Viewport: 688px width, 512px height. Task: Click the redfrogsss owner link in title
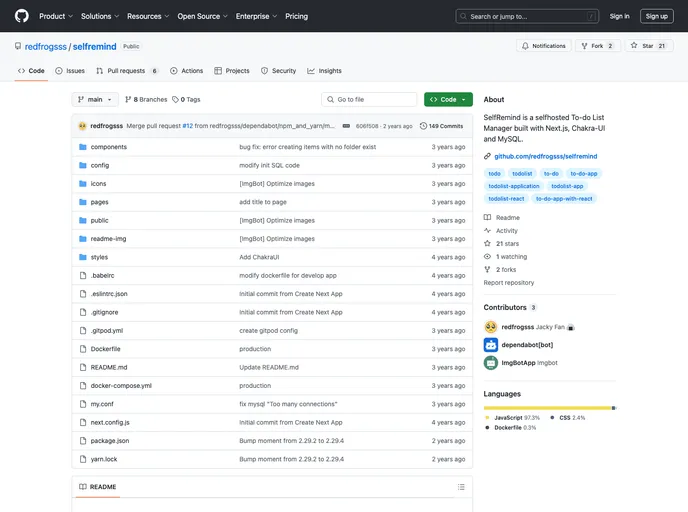(x=46, y=47)
